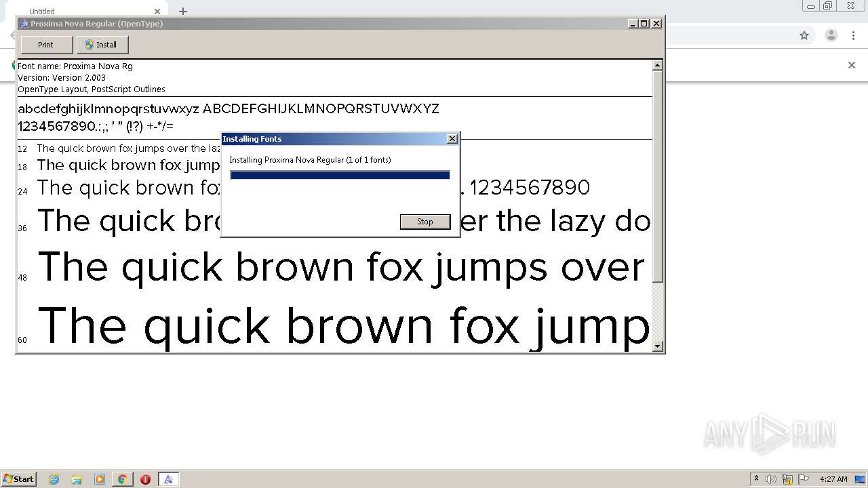Click the Print button in the font viewer
The width and height of the screenshot is (868, 488).
point(46,45)
